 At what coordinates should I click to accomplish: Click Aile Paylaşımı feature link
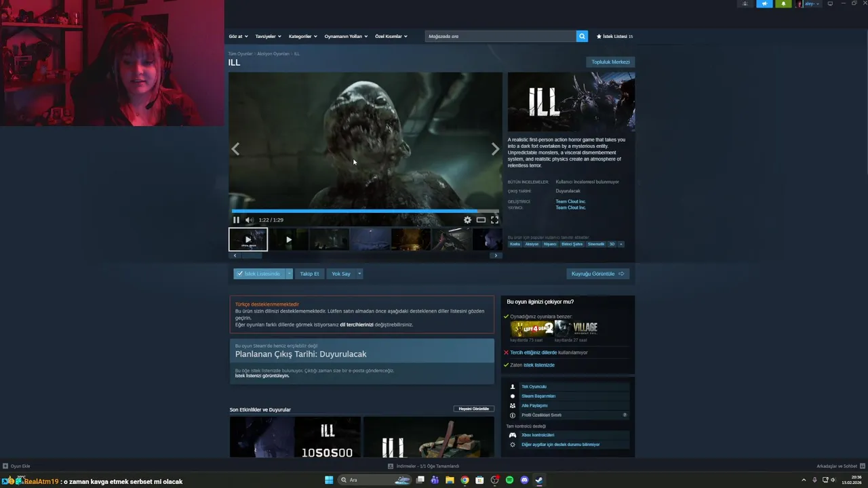pos(534,405)
